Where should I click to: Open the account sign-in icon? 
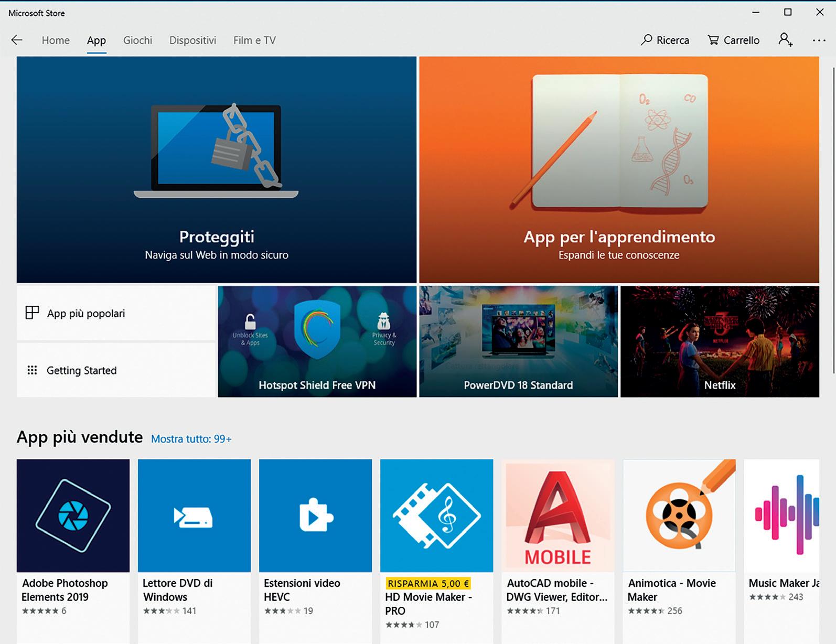pyautogui.click(x=785, y=40)
